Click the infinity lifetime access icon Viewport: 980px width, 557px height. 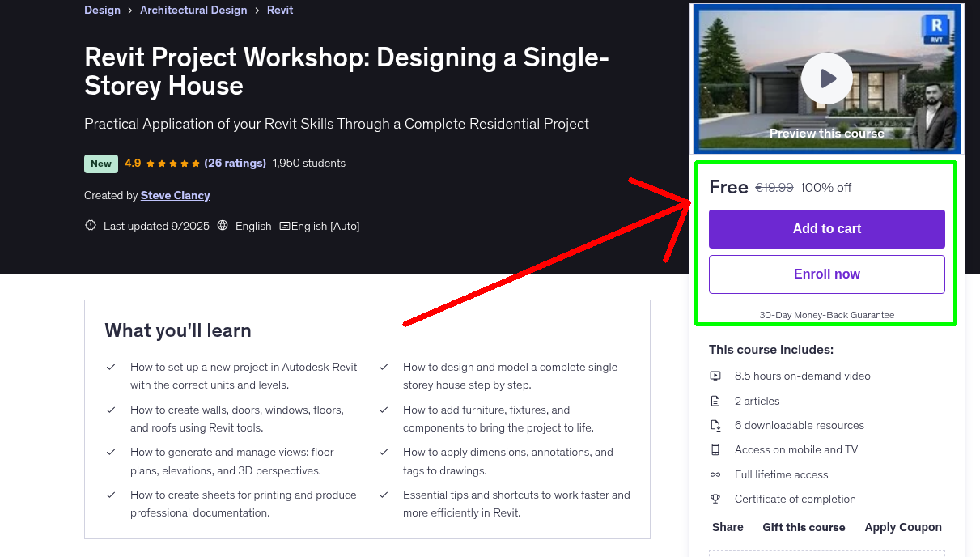(715, 474)
